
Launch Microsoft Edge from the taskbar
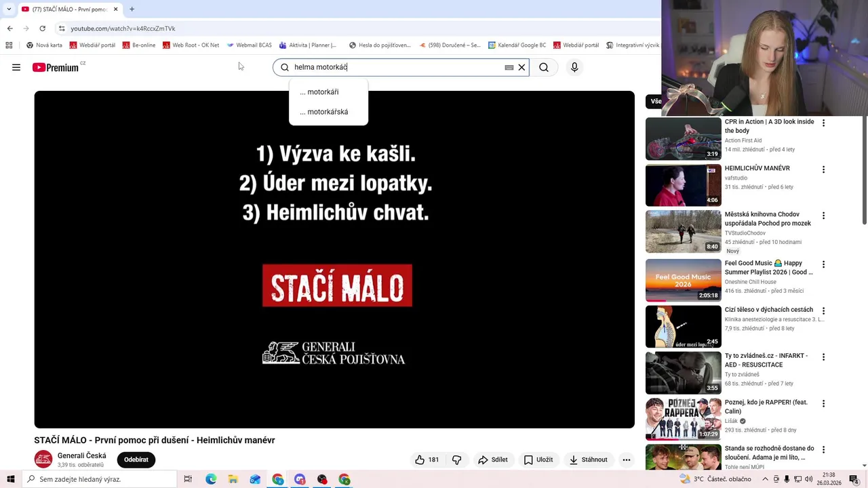(211, 479)
